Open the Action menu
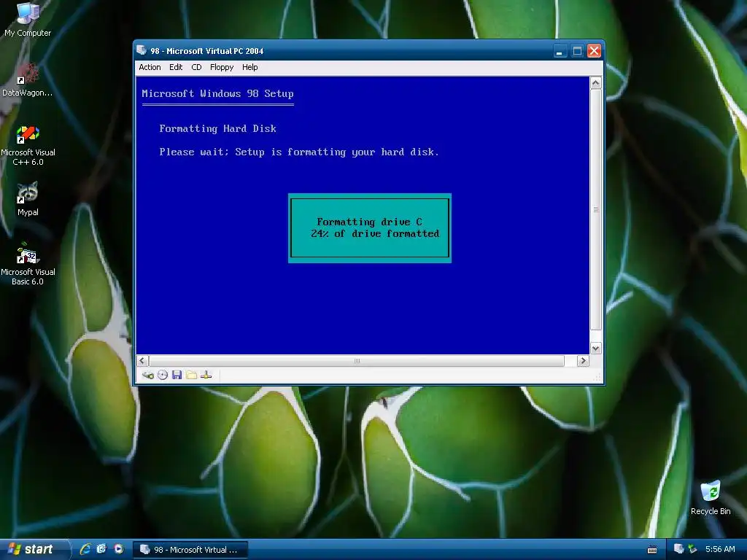This screenshot has height=560, width=747. click(x=150, y=67)
